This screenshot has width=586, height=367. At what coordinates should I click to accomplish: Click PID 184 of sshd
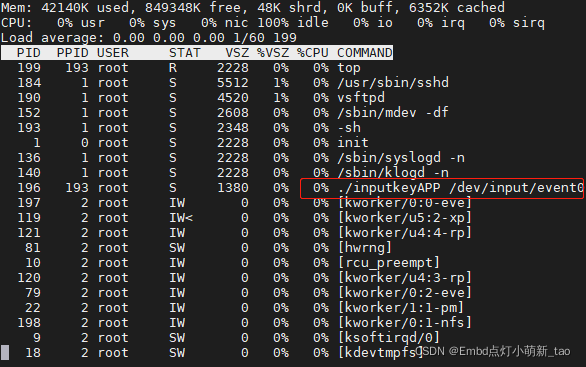click(x=29, y=83)
